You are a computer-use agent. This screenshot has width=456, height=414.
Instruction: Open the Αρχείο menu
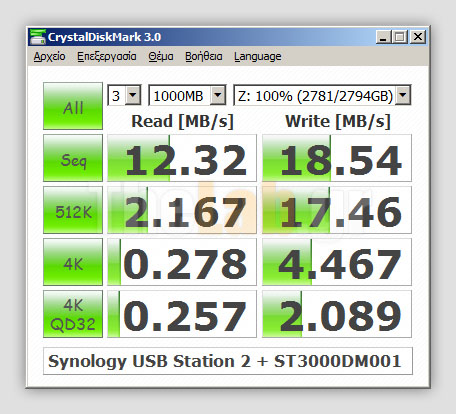pos(49,57)
